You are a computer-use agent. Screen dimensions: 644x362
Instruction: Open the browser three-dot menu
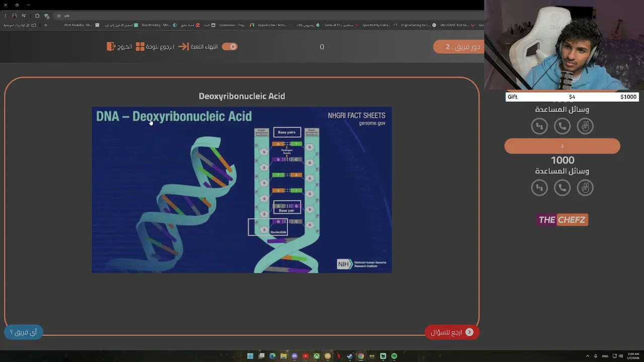5,16
